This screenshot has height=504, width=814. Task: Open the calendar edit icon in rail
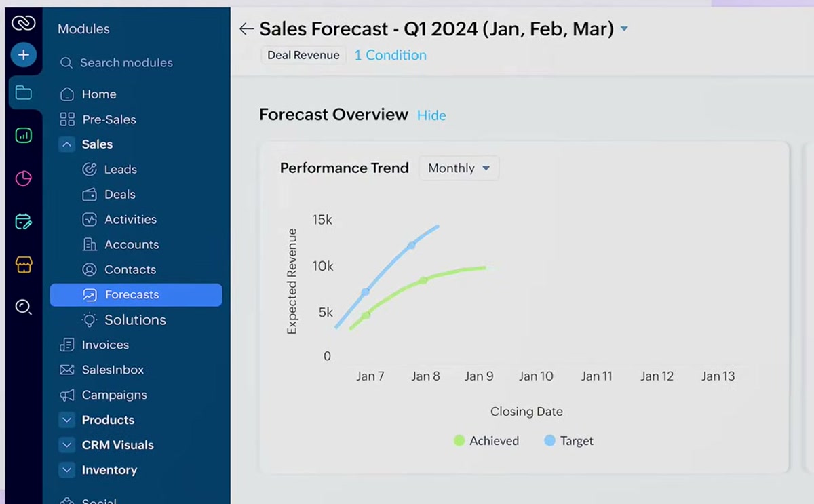24,221
